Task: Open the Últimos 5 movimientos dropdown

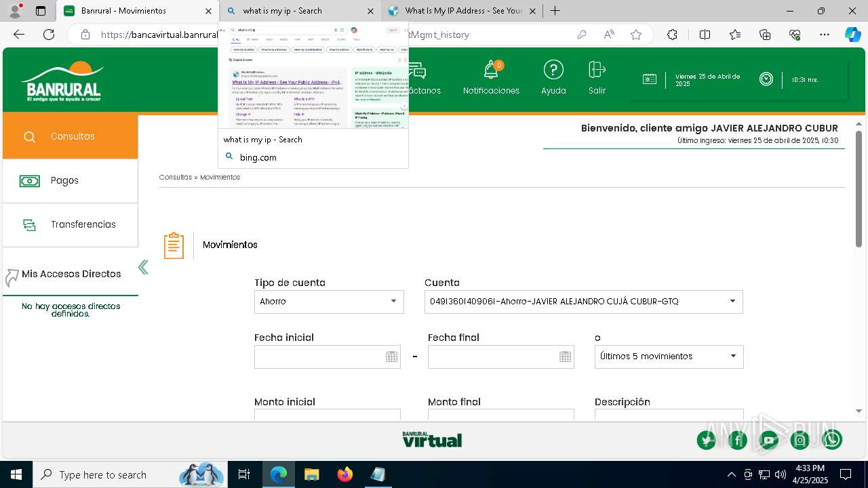Action: pos(669,357)
